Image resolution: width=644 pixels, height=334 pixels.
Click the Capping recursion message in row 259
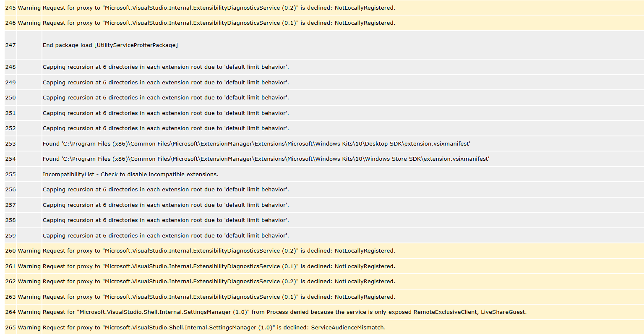(x=166, y=236)
